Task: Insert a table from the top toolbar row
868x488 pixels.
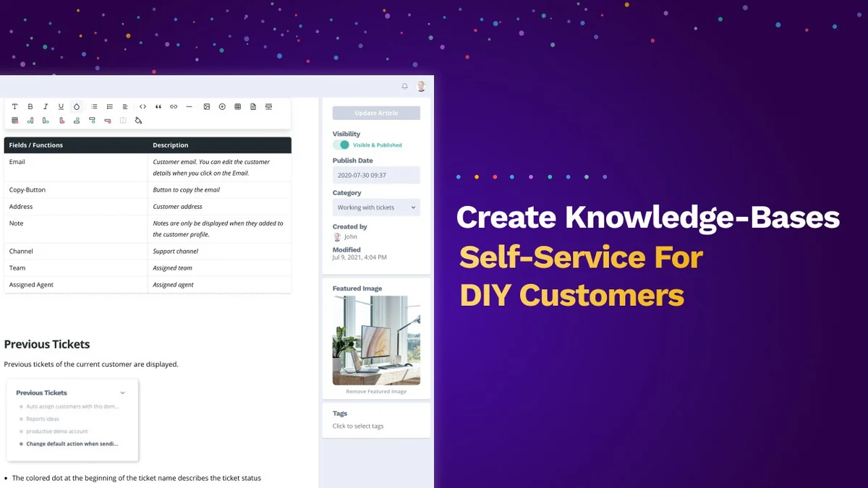Action: tap(237, 107)
